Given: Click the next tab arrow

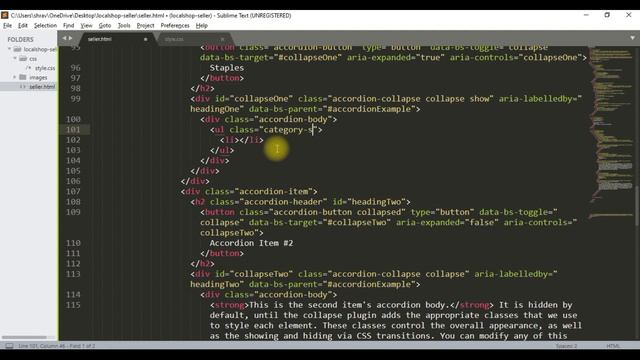Looking at the screenshot, I should click(71, 38).
